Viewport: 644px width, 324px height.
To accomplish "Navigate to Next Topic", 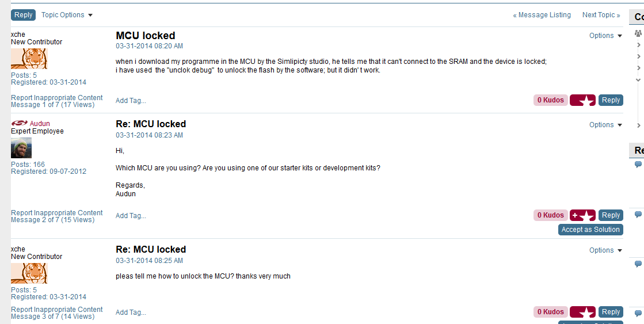I will click(x=601, y=15).
